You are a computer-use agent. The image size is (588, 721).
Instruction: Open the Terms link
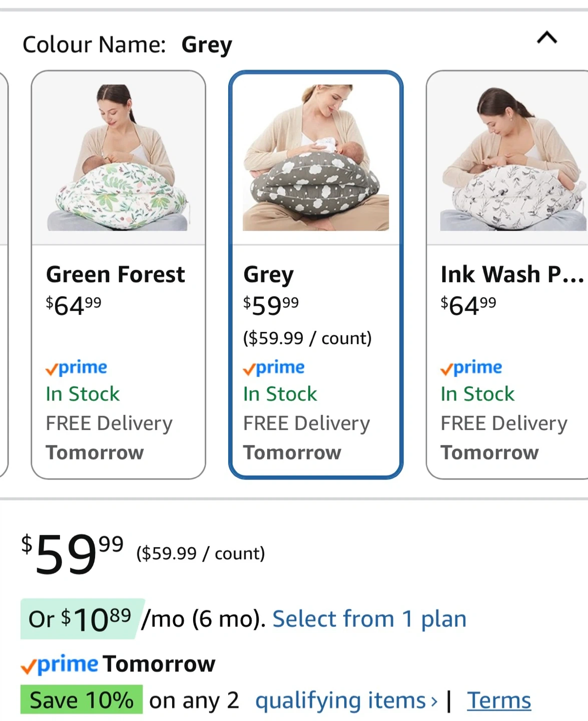499,700
